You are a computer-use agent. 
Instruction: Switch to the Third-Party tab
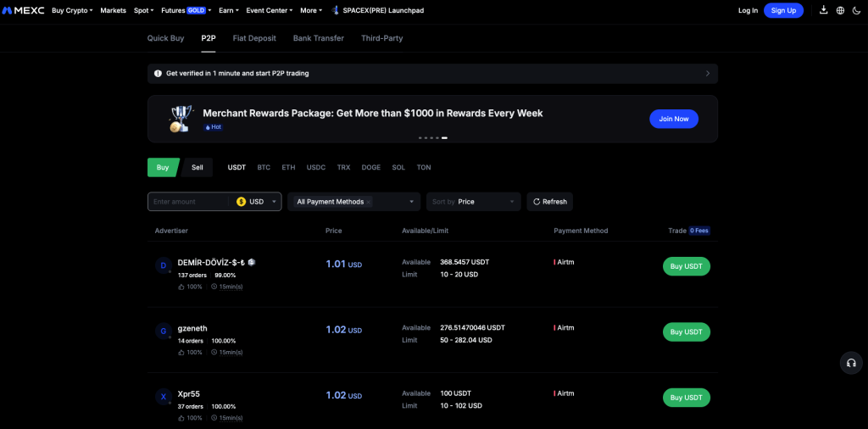coord(382,38)
